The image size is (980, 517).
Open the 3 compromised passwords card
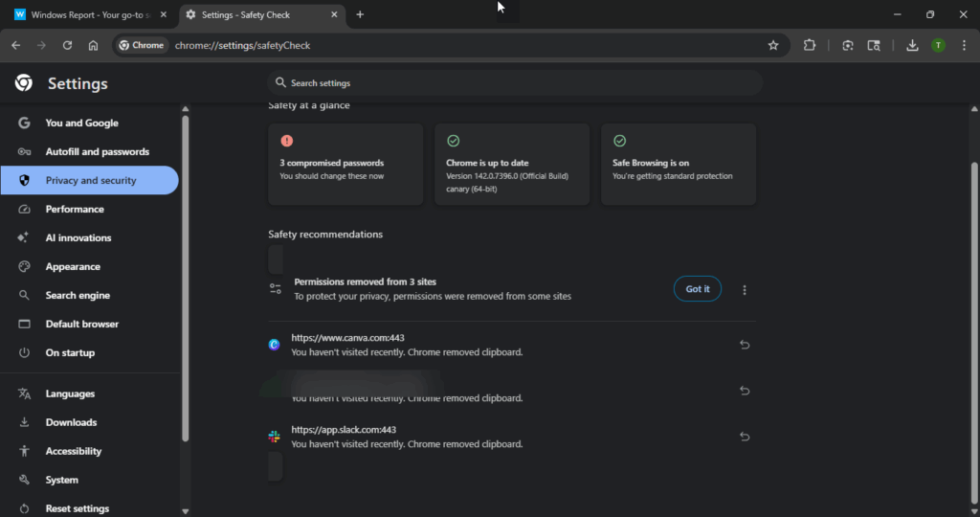(x=345, y=164)
